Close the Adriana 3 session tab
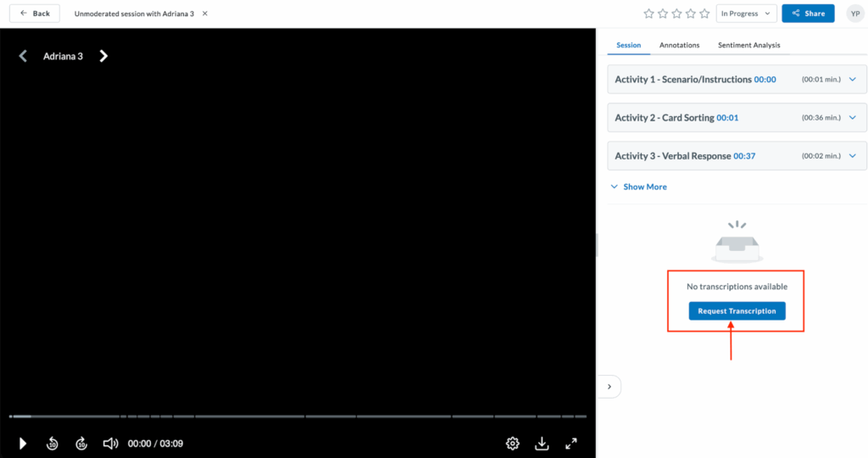The width and height of the screenshot is (868, 458). 205,14
